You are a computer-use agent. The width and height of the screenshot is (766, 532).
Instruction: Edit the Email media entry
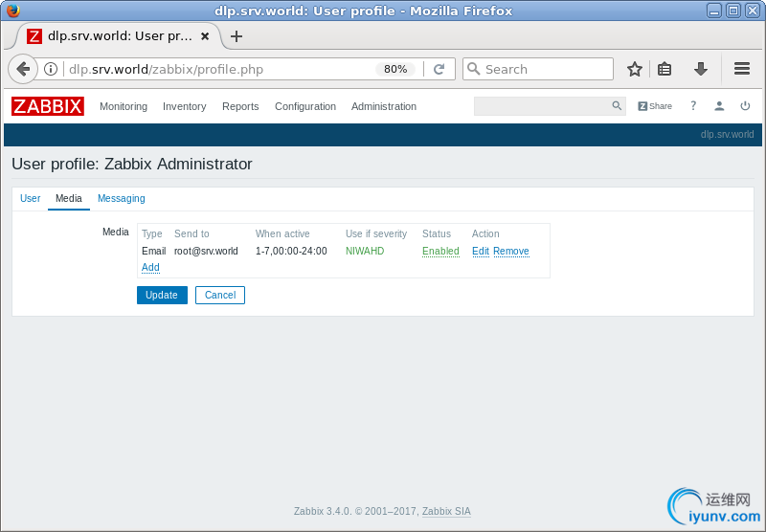tap(481, 251)
